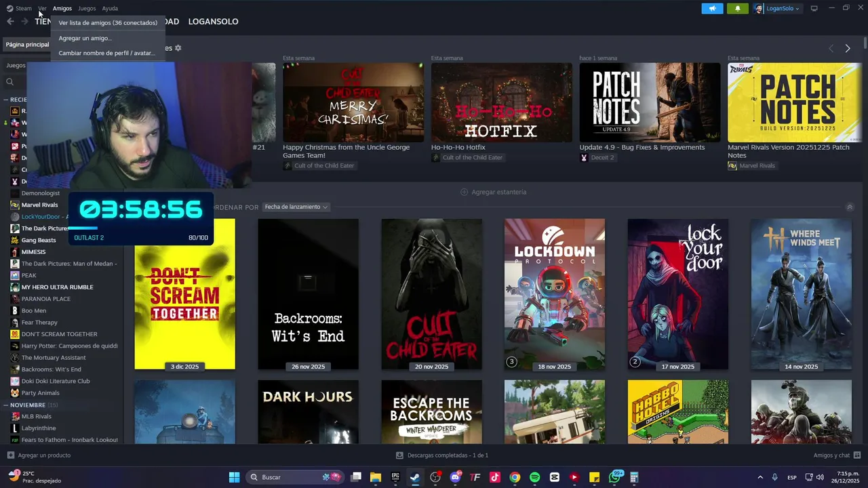This screenshot has height=488, width=868.
Task: Select PARANOIA PLACE in library list
Action: point(46,299)
